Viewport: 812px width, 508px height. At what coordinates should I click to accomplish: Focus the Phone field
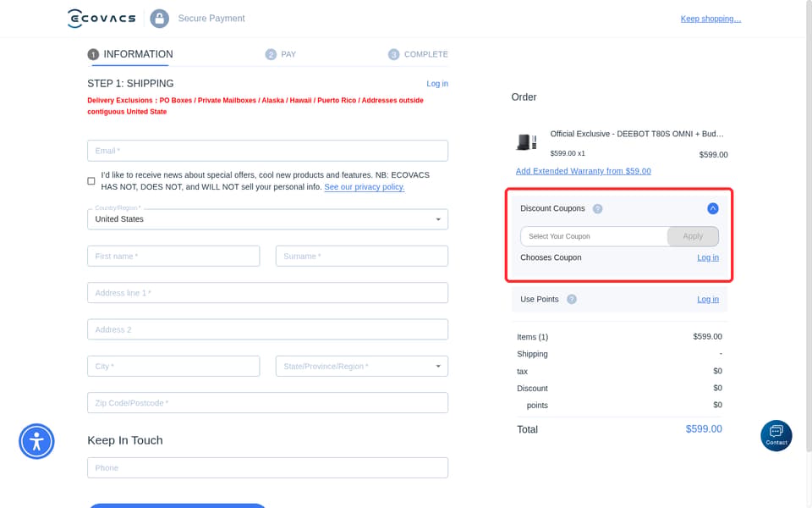point(268,467)
